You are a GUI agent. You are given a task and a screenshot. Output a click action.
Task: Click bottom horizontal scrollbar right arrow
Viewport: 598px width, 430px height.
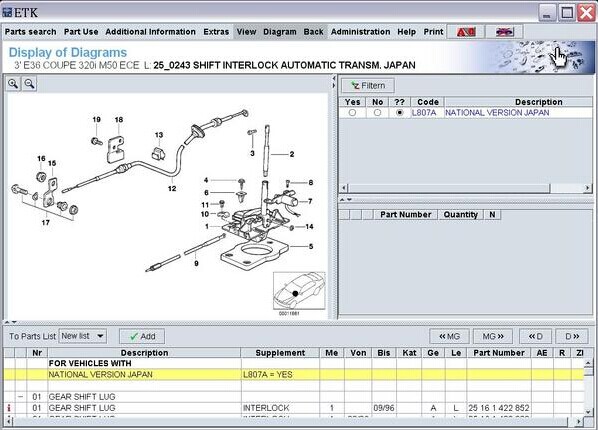579,421
